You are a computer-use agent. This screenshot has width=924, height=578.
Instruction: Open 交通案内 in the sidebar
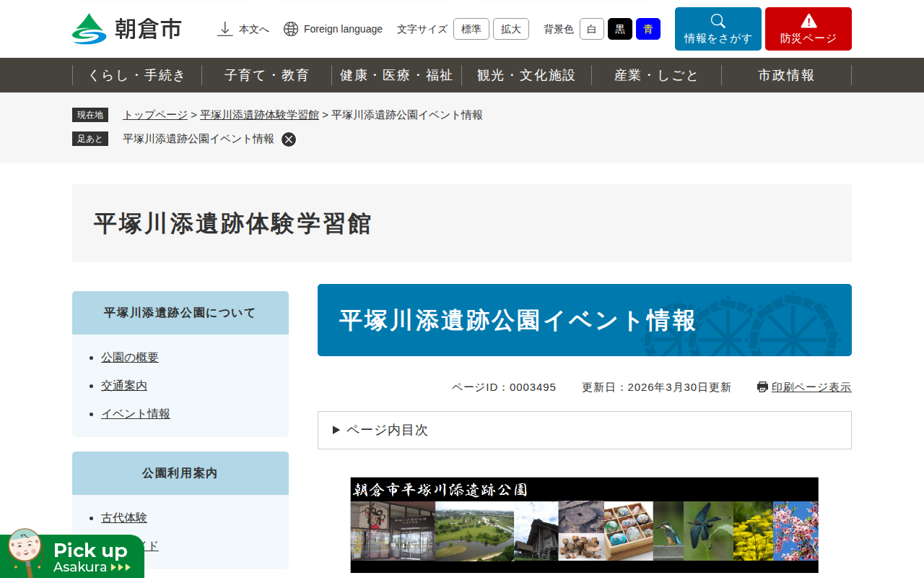[x=124, y=385]
